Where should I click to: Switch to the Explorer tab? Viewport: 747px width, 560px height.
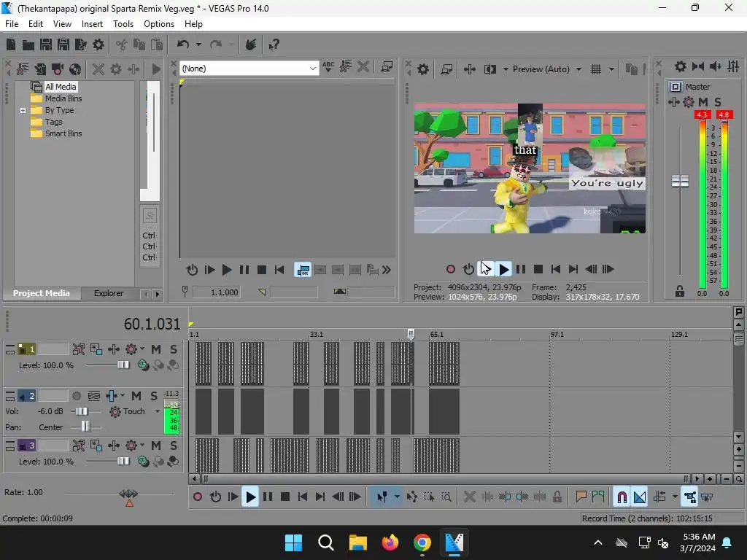pos(109,293)
